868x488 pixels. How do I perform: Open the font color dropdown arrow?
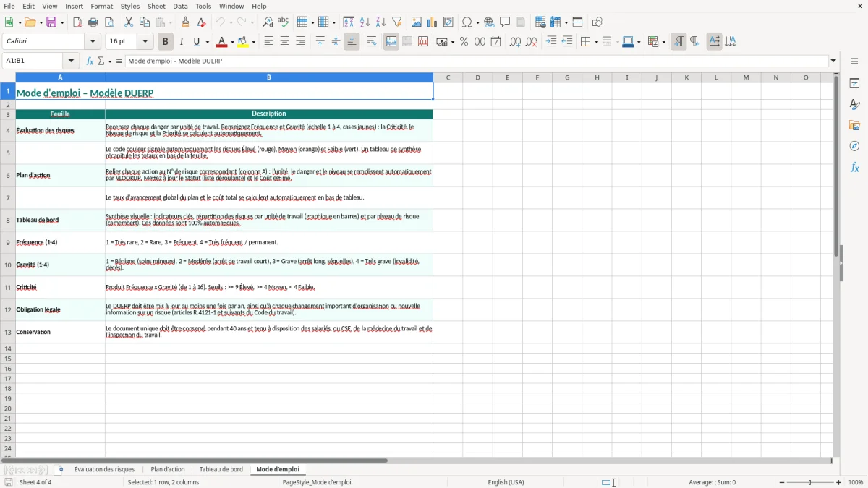[x=232, y=42]
